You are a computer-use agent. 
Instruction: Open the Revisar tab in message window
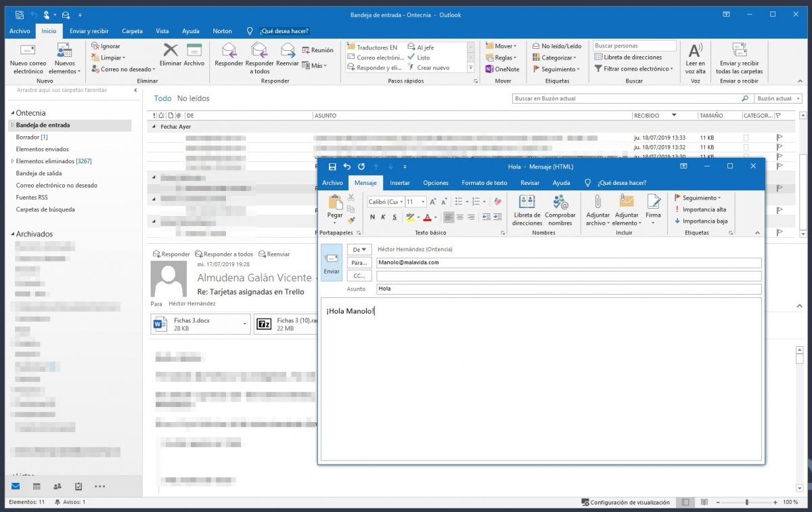pyautogui.click(x=530, y=183)
